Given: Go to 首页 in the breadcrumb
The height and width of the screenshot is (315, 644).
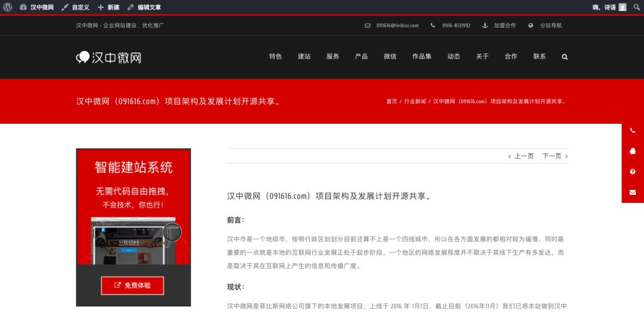Looking at the screenshot, I should coord(391,102).
